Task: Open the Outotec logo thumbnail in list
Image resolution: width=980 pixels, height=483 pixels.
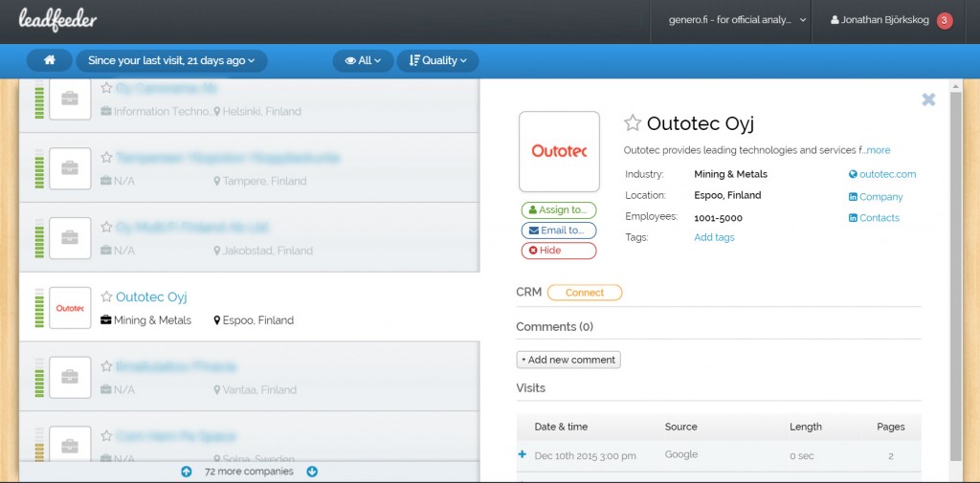Action: pyautogui.click(x=70, y=308)
